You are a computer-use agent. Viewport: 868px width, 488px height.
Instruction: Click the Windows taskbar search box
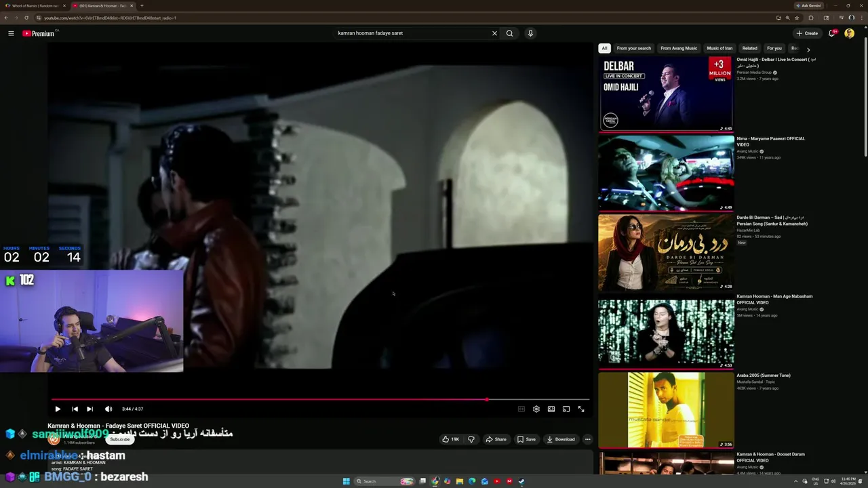click(384, 481)
